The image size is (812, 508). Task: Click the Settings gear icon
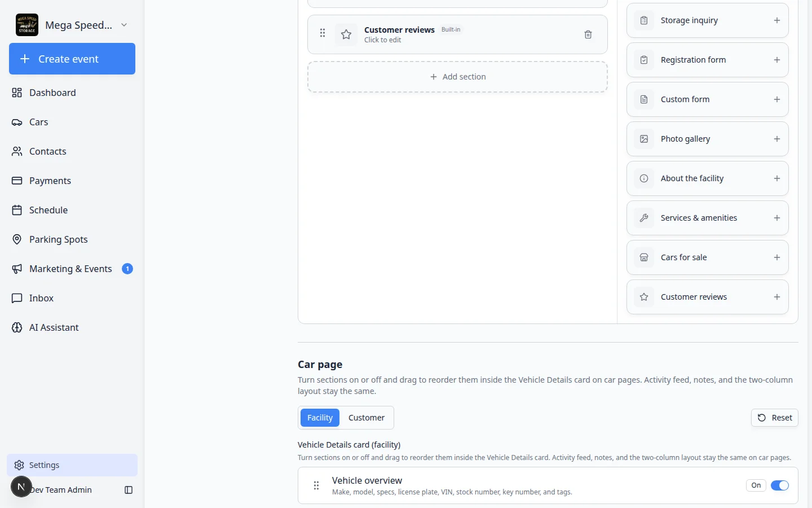tap(19, 465)
